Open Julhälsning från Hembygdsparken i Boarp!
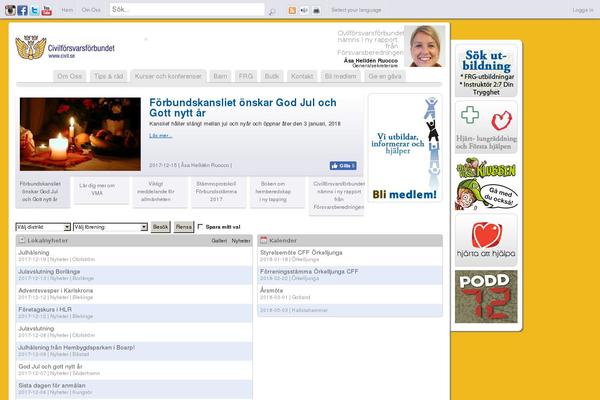This screenshot has height=400, width=600. [x=134, y=351]
